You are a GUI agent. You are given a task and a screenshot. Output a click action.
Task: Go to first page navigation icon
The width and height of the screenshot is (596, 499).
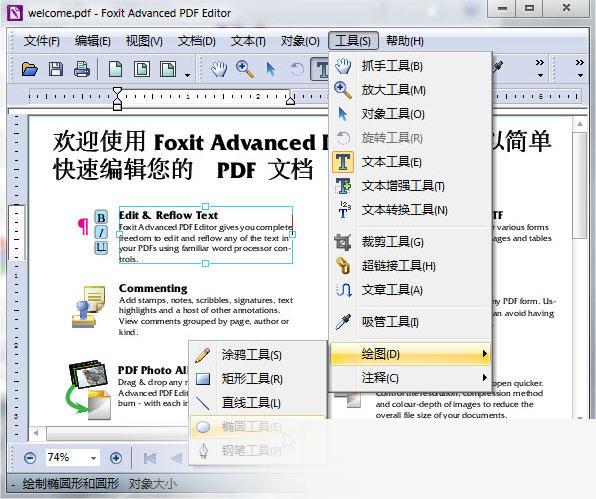click(150, 458)
